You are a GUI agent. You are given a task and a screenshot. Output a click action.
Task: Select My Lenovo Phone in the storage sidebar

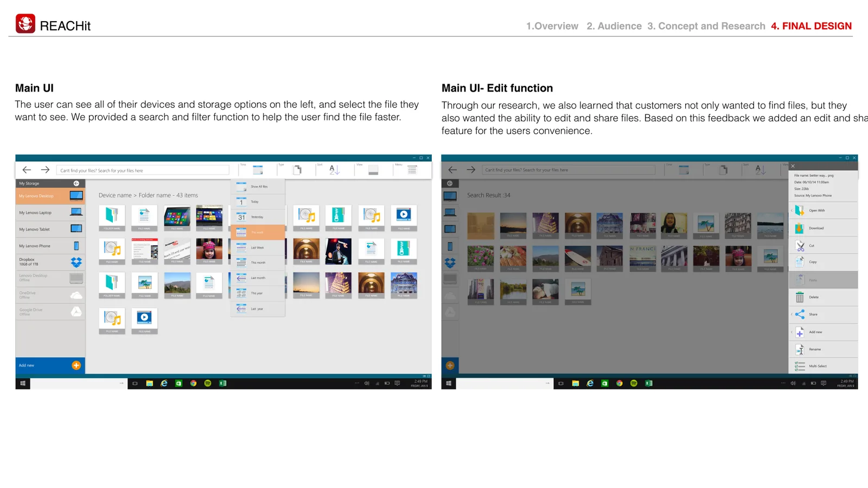[50, 246]
